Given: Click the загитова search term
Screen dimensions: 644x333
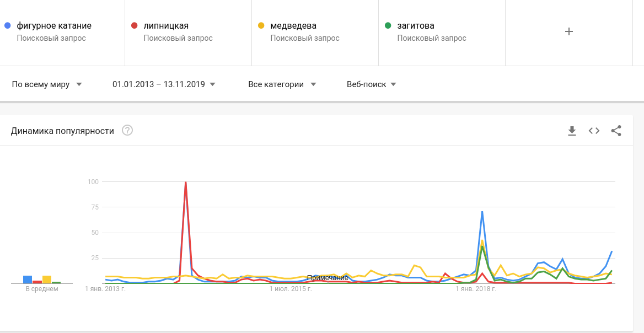Looking at the screenshot, I should (416, 26).
